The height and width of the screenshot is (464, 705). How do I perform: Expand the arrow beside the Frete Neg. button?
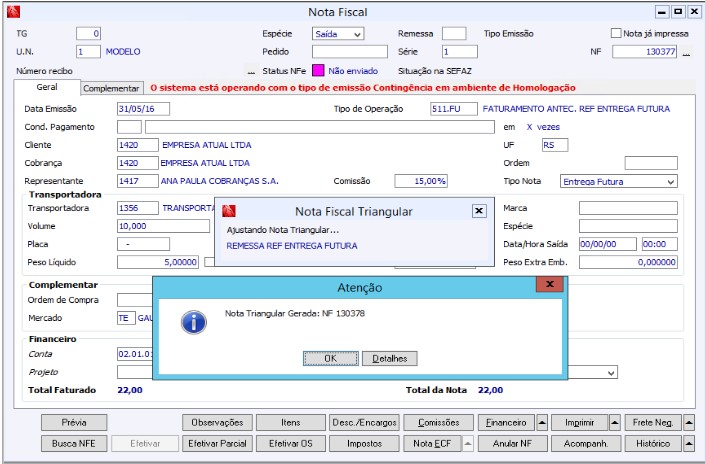point(688,423)
